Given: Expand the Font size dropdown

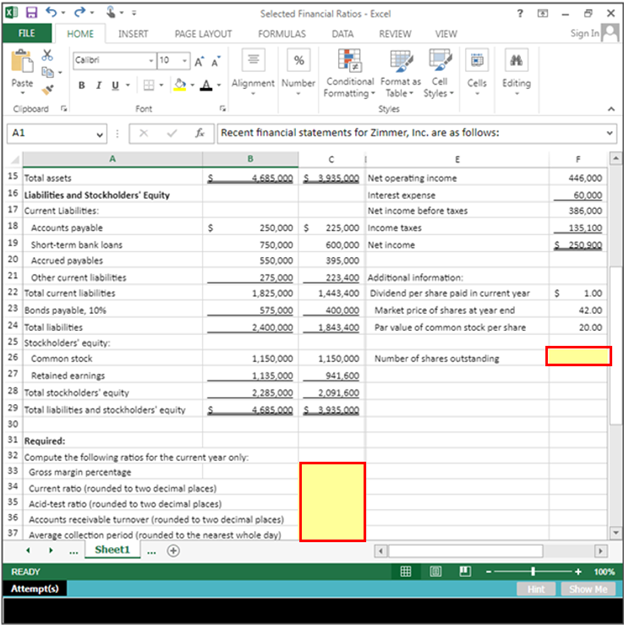Looking at the screenshot, I should (185, 61).
